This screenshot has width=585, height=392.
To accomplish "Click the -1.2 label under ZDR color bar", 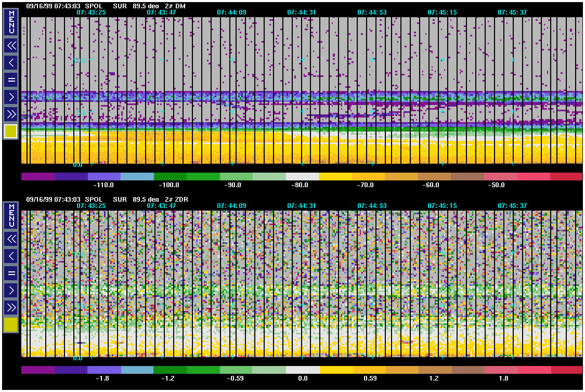I will coord(168,378).
